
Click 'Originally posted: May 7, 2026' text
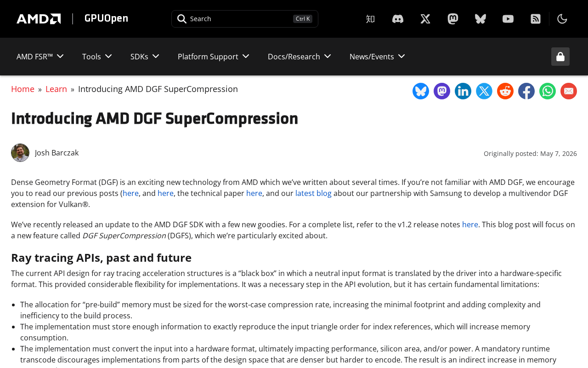pyautogui.click(x=530, y=154)
